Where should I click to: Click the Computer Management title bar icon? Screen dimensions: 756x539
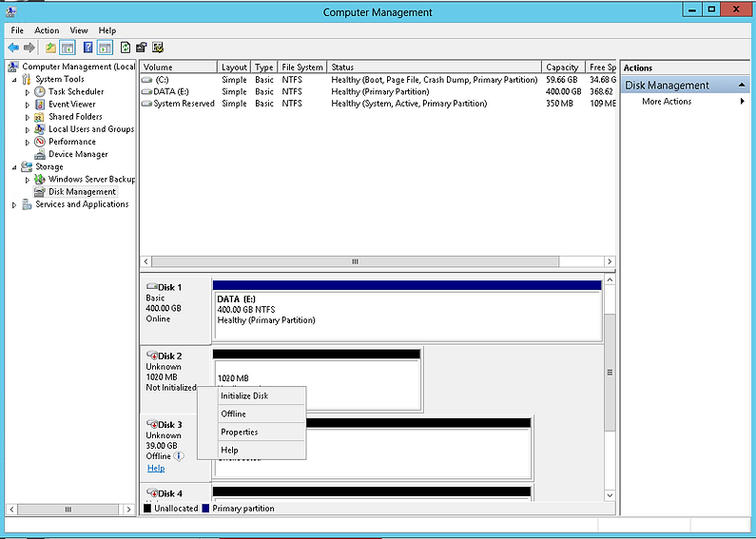tap(11, 10)
